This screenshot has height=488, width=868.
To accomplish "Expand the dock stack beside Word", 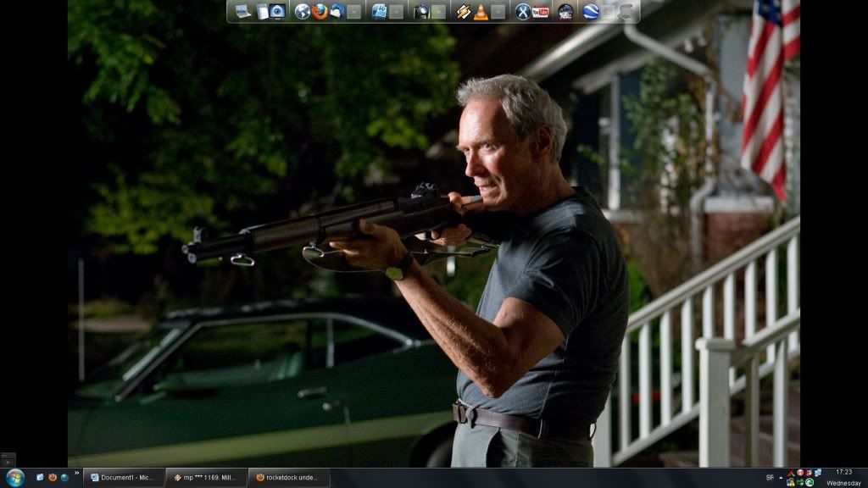I will point(397,12).
